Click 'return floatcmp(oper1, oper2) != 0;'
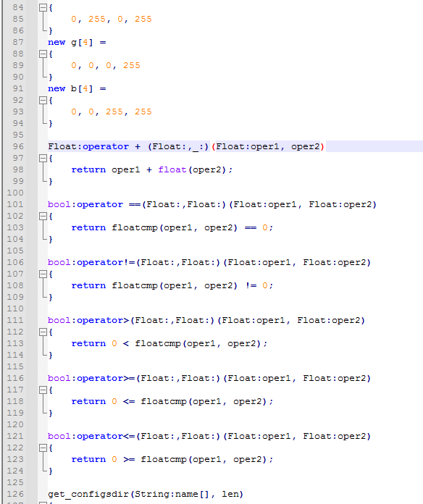 [172, 285]
